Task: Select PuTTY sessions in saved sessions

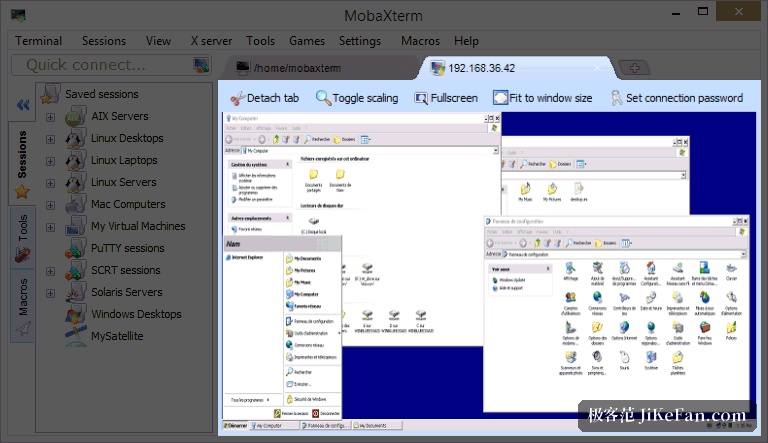Action: click(x=127, y=248)
